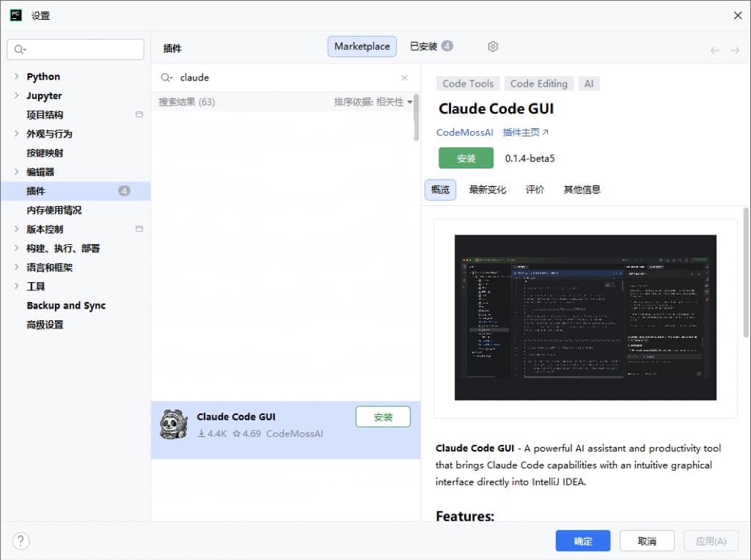
Task: Click the PyCharm logo in title bar
Action: pyautogui.click(x=15, y=15)
